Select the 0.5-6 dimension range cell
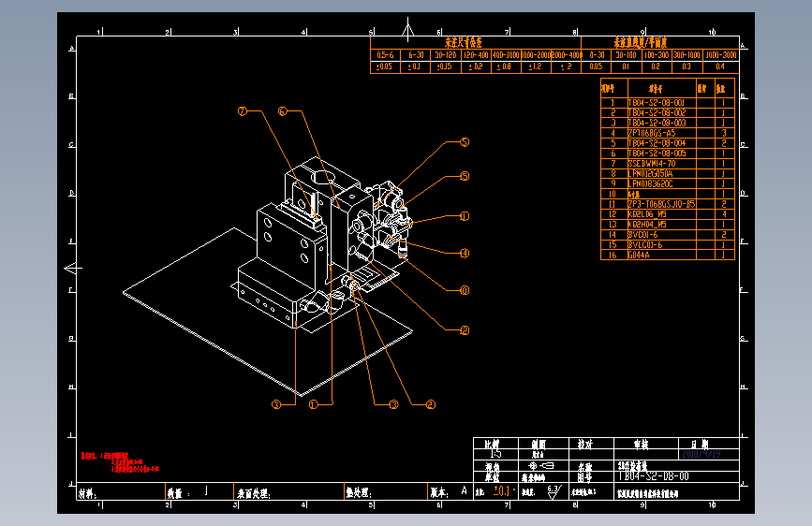 (385, 55)
